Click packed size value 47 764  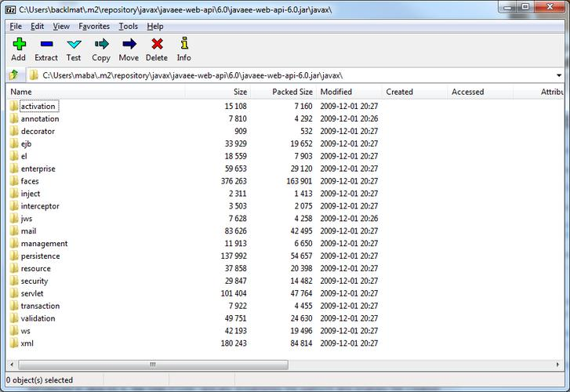point(301,293)
